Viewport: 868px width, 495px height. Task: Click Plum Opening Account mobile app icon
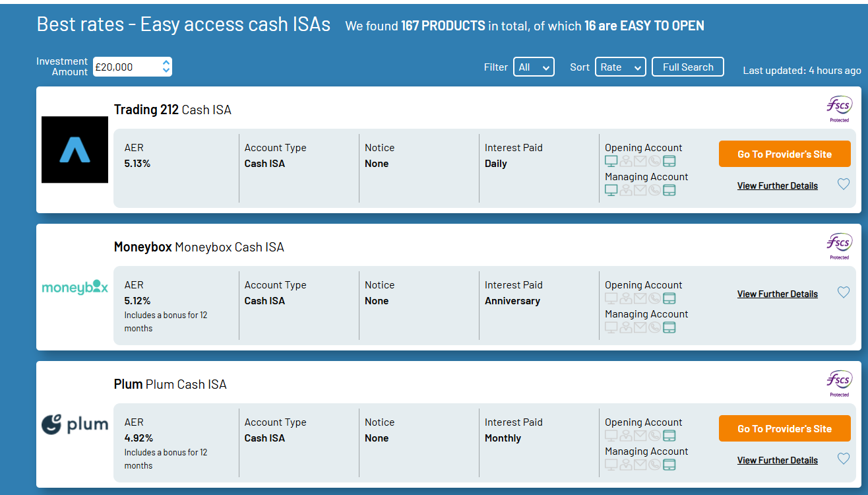[669, 436]
